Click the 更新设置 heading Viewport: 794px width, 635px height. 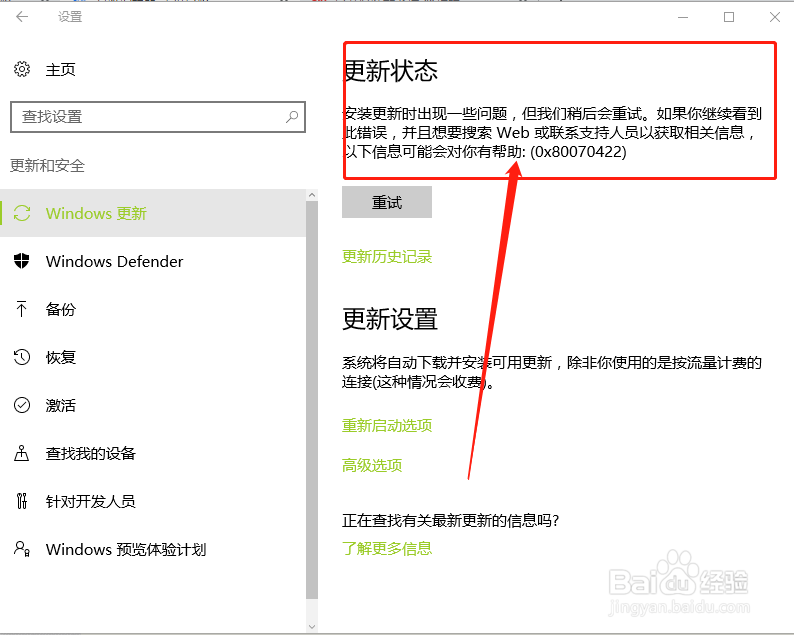(390, 320)
